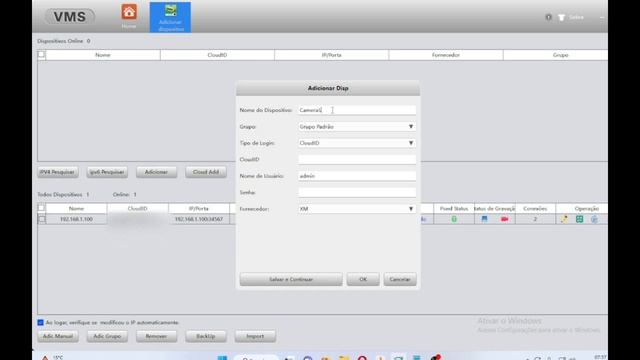Screen dimensions: 640x360
Task: Click the taskbar clock
Action: tap(600, 357)
